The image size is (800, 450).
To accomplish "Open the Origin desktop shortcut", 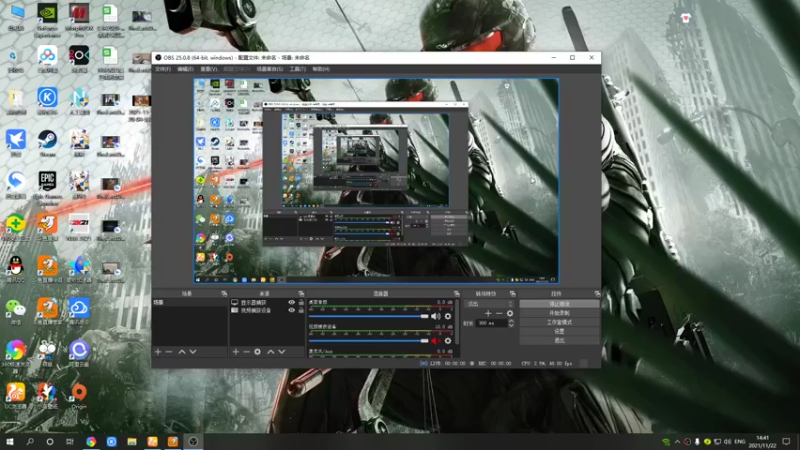I will [79, 396].
